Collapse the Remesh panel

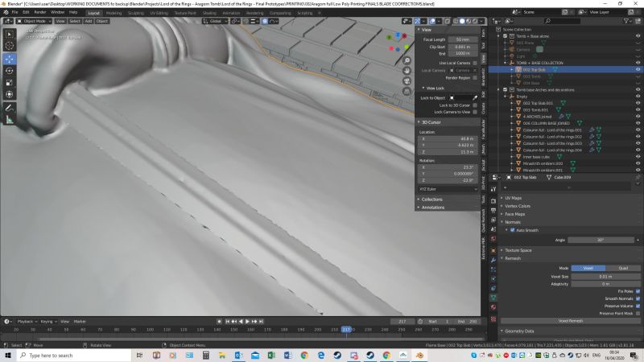[512, 258]
